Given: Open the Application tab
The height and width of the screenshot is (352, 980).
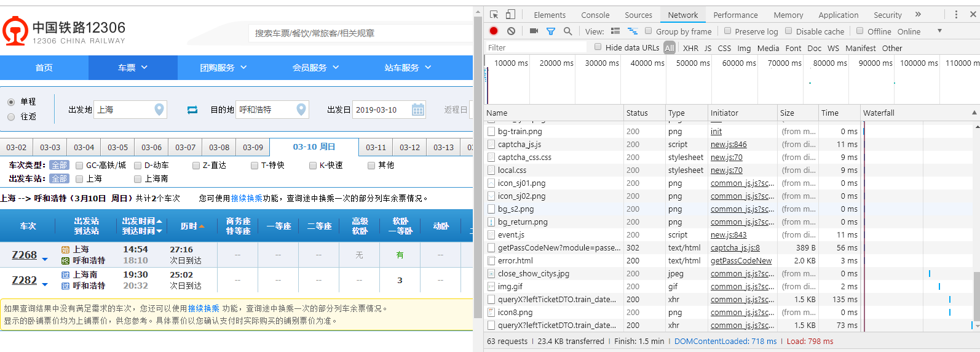Looking at the screenshot, I should pos(838,15).
